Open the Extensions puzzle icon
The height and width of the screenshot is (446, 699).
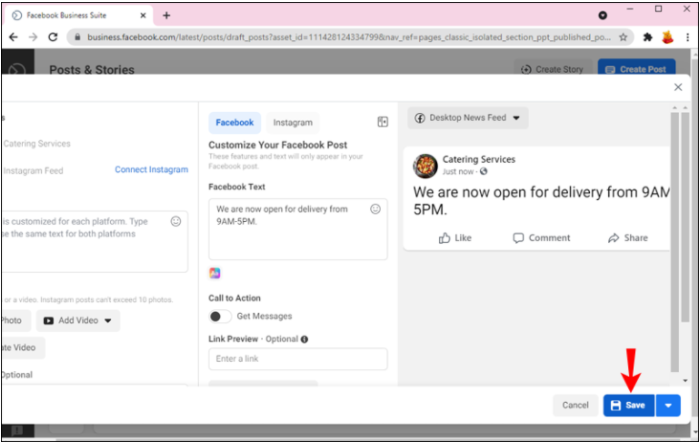[648, 37]
